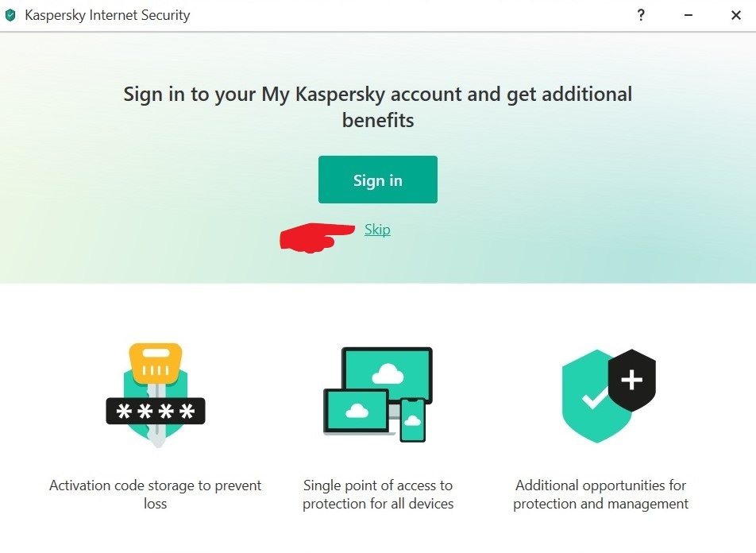756x553 pixels.
Task: Close the Kaspersky Internet Security window
Action: pos(735,15)
